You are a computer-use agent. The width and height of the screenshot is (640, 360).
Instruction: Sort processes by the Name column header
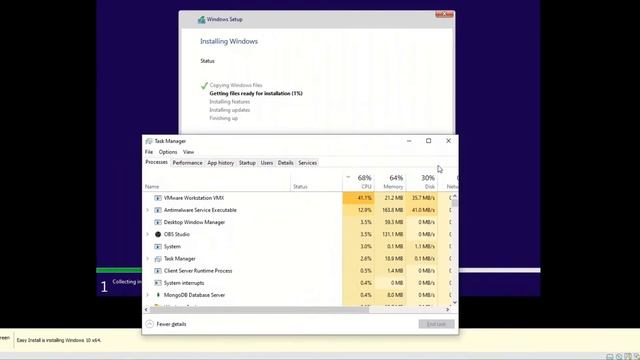pyautogui.click(x=217, y=182)
